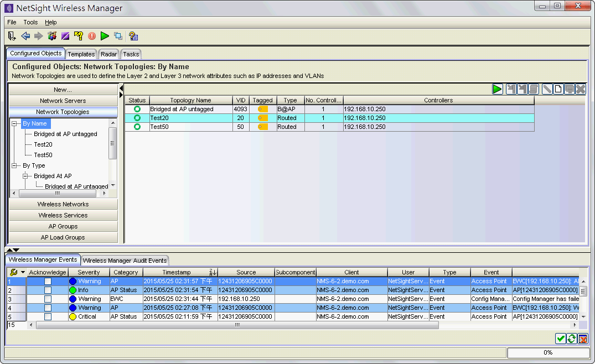Click the colored people group toolbar icon
595x364 pixels.
[x=52, y=36]
